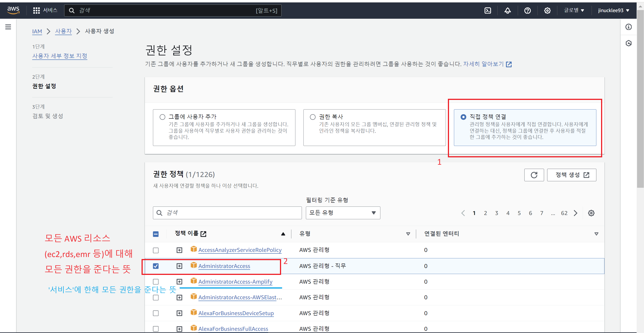644x333 pixels.
Task: Open the notifications bell
Action: point(508,11)
